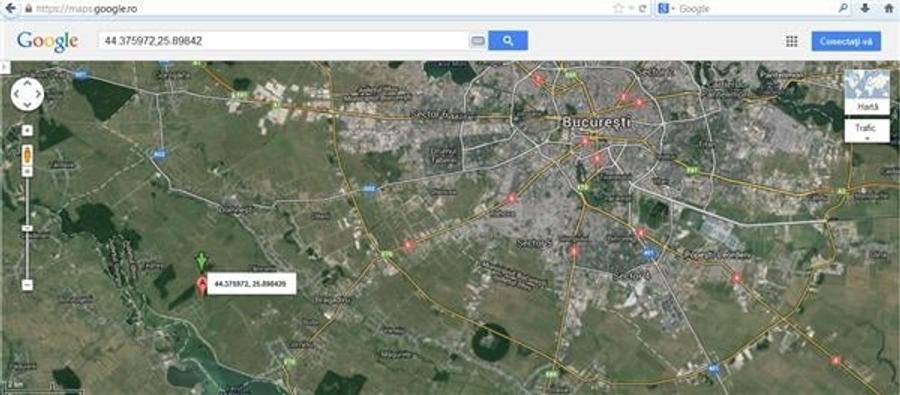
Task: Click the red A pin marker
Action: pyautogui.click(x=201, y=285)
